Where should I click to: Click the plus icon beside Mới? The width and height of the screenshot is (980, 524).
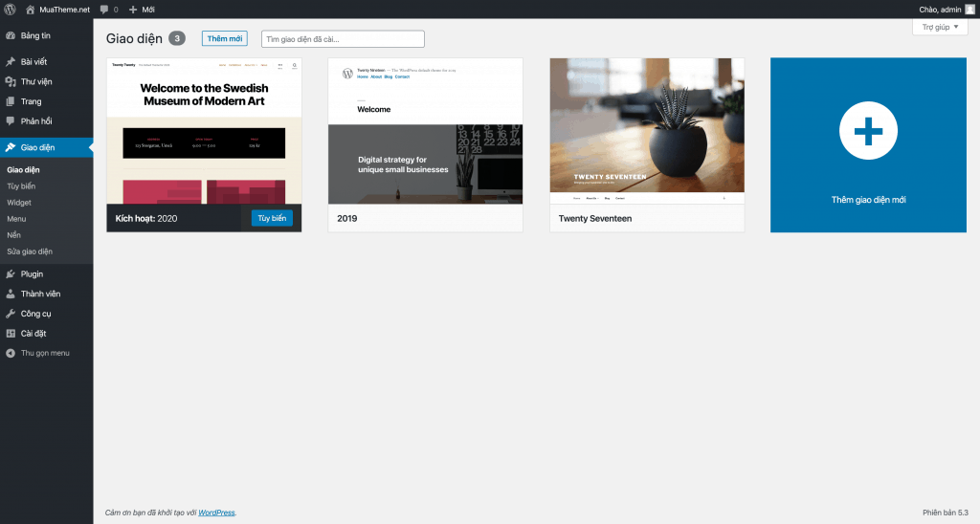click(x=132, y=10)
